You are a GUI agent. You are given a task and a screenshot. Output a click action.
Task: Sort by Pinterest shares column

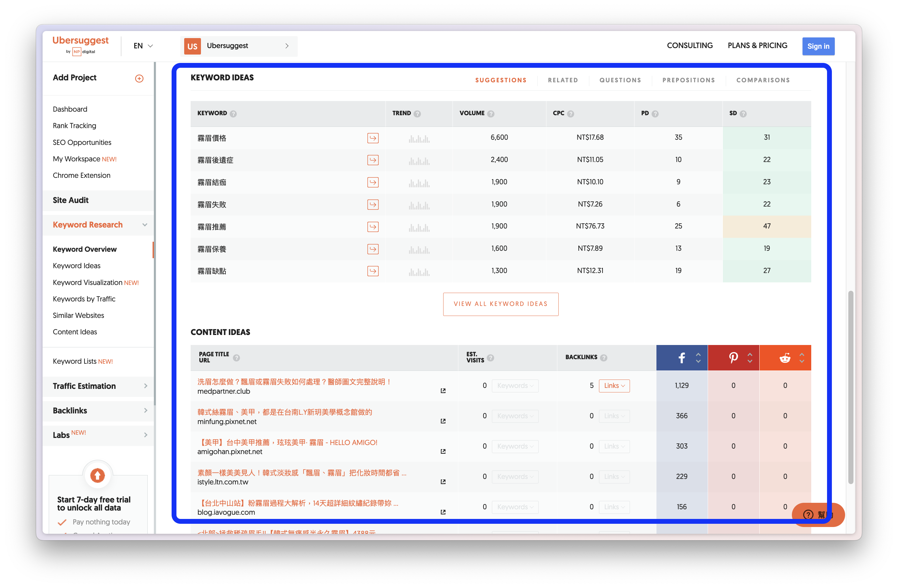coord(750,357)
